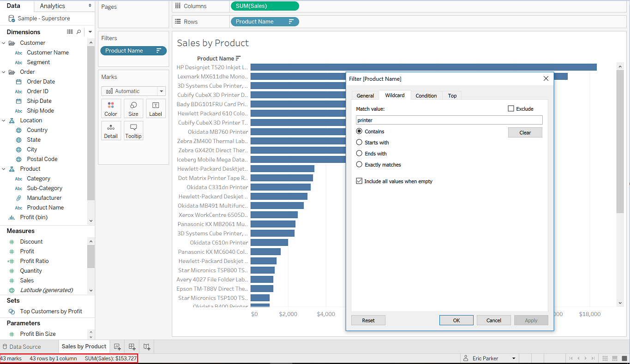Check the Exclude checkbox
The width and height of the screenshot is (630, 364).
pyautogui.click(x=511, y=108)
